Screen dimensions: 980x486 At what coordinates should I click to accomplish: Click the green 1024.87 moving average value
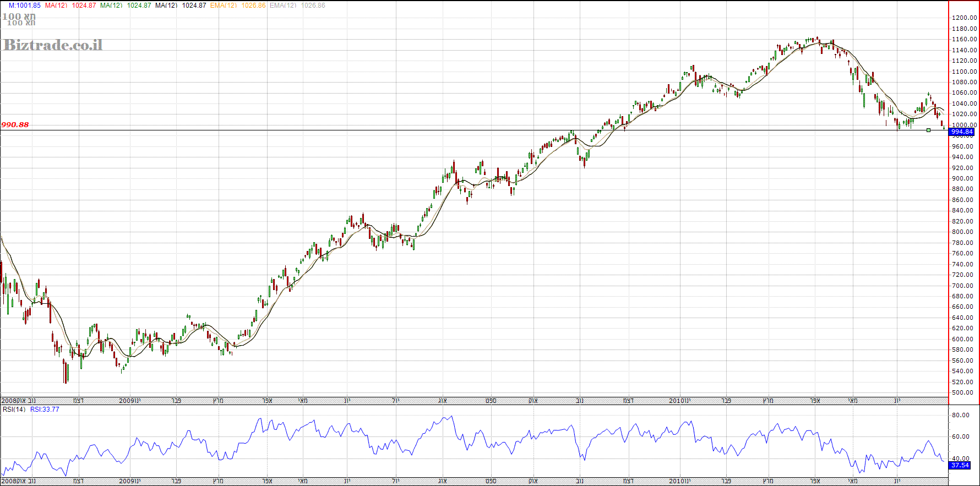coord(139,6)
